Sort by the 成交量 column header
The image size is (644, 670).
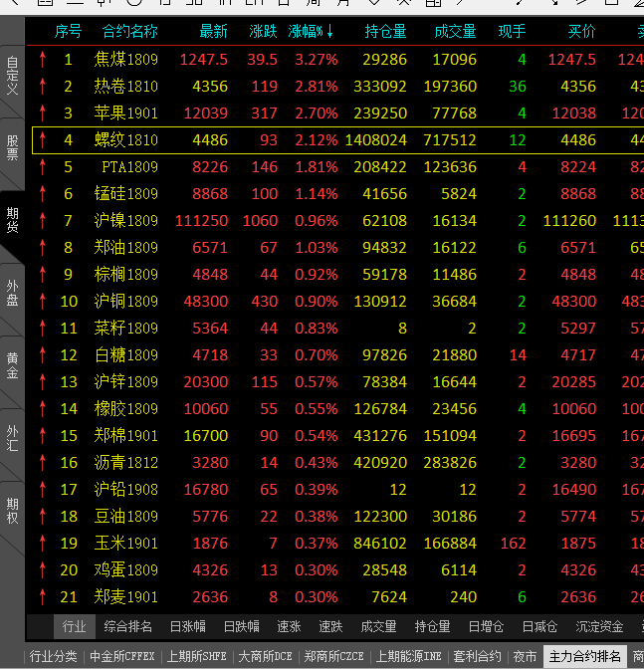(x=455, y=31)
